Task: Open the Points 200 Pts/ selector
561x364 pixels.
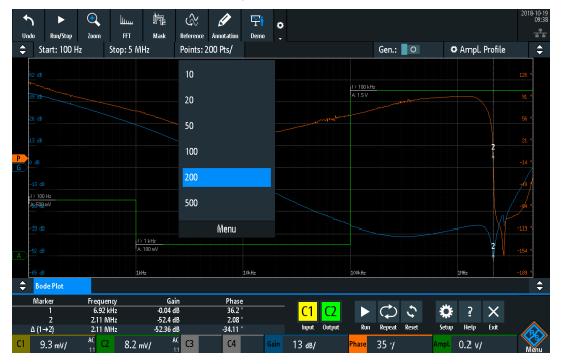Action: click(x=210, y=50)
